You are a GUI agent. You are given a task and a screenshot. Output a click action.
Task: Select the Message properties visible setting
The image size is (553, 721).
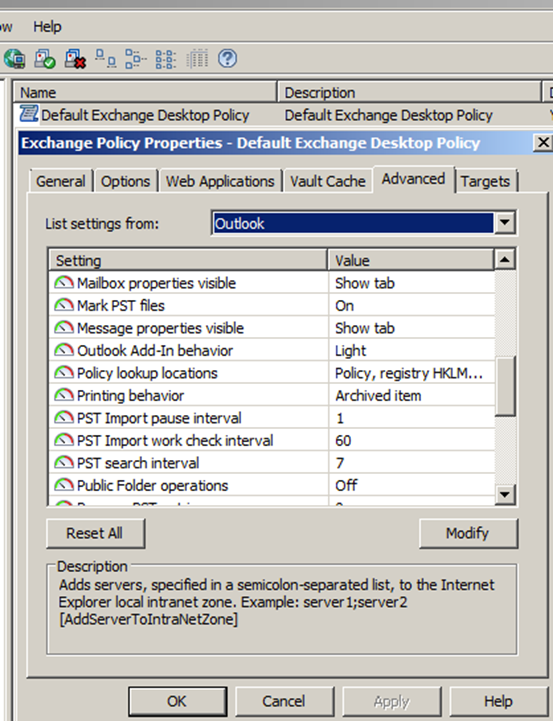(272, 328)
